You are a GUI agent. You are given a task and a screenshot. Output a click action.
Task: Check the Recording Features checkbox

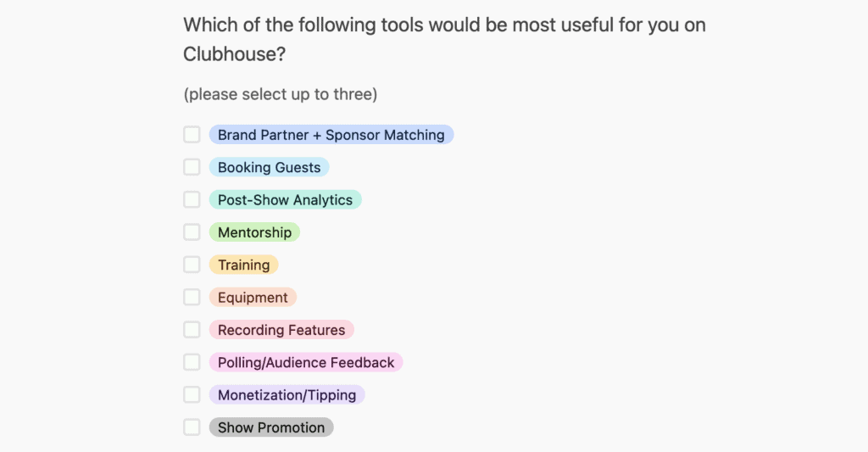192,330
